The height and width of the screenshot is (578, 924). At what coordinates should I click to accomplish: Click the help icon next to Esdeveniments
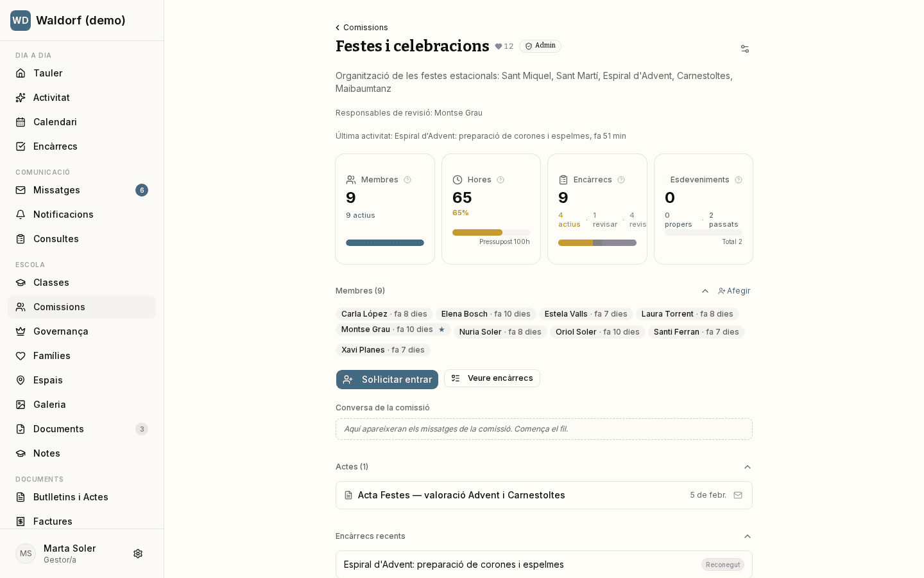[739, 180]
